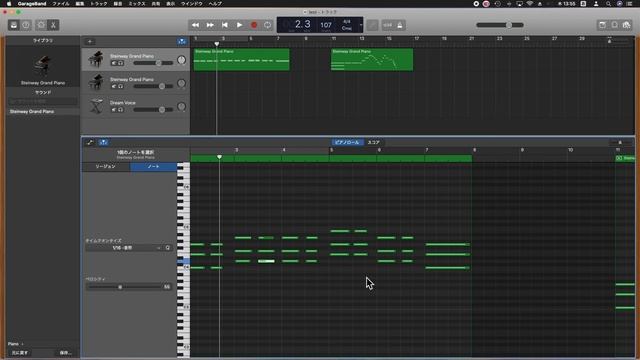Screen dimensions: 640x360
Task: Open the Apple menu
Action: (9, 4)
